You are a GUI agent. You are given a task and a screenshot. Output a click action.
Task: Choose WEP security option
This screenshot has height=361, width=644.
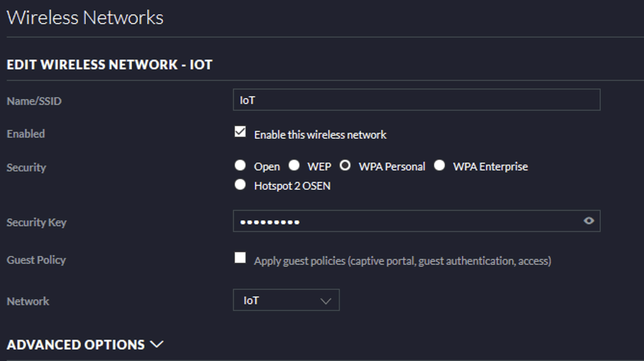click(x=294, y=166)
